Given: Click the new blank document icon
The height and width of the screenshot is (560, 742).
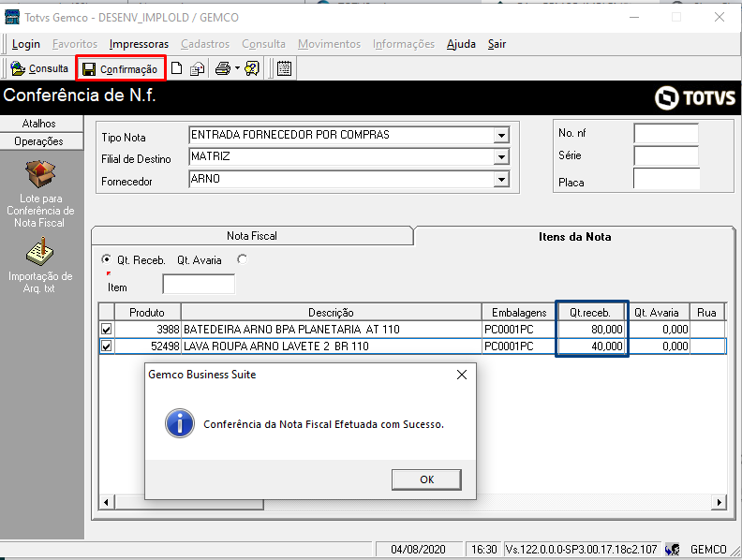Looking at the screenshot, I should 176,68.
